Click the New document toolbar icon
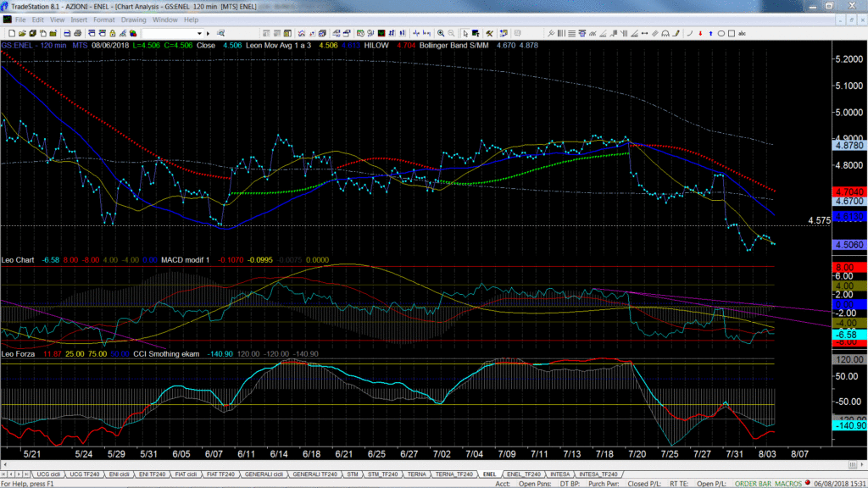Image resolution: width=868 pixels, height=488 pixels. [12, 34]
